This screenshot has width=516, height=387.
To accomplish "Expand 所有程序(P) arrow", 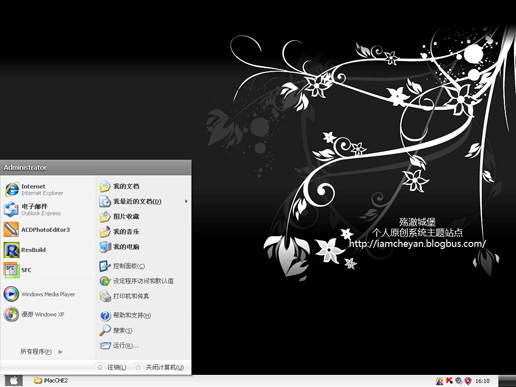I will [60, 351].
